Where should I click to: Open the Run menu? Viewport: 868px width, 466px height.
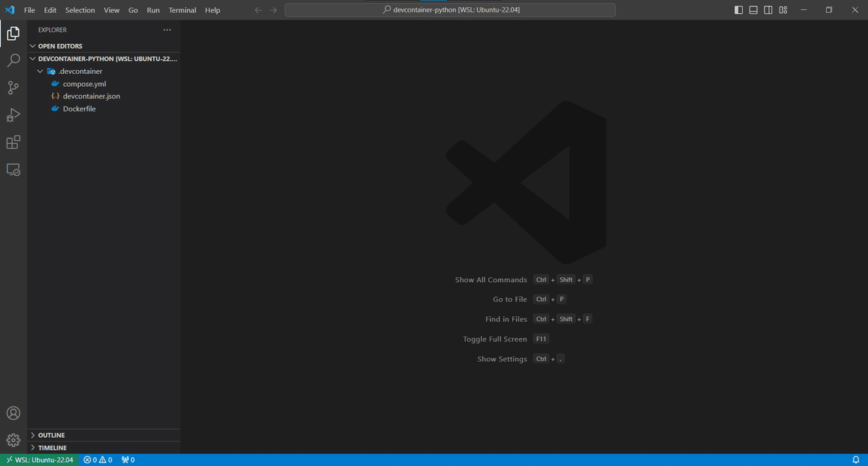point(153,9)
